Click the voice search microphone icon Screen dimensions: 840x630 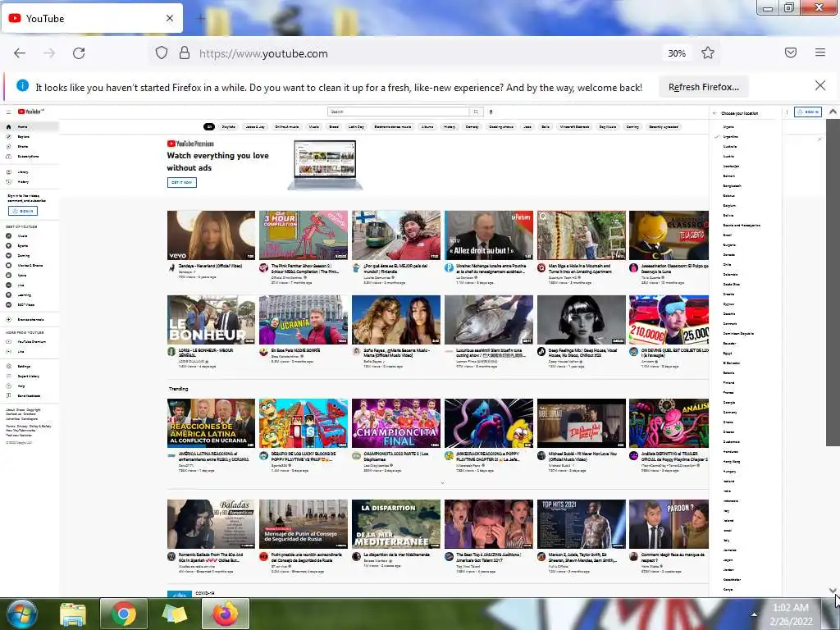[x=491, y=112]
